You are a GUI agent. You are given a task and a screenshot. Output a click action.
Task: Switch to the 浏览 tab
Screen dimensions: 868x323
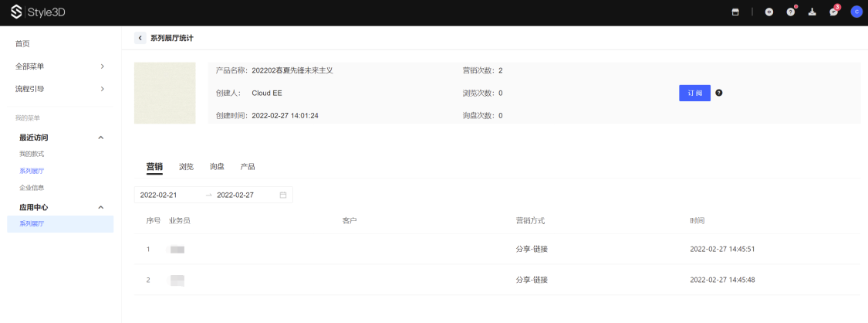coord(186,167)
